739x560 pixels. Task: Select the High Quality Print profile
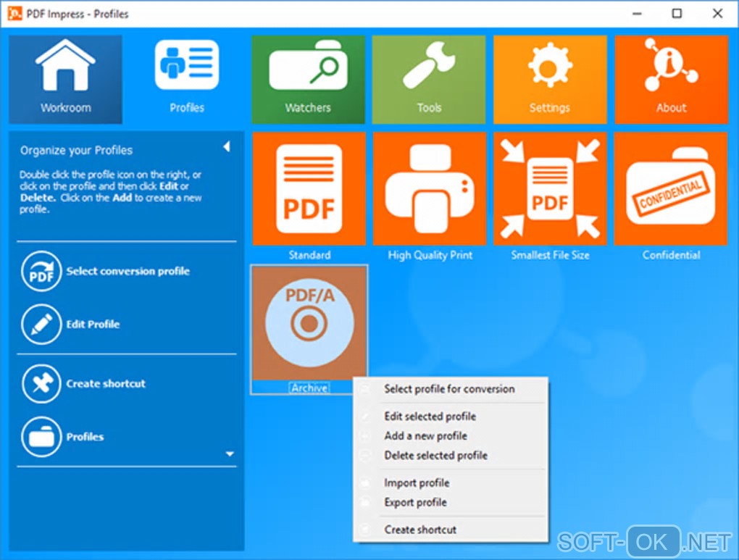430,188
